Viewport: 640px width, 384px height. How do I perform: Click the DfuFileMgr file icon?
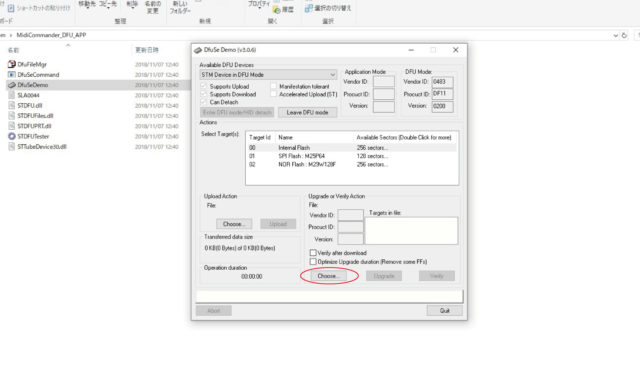[x=12, y=64]
